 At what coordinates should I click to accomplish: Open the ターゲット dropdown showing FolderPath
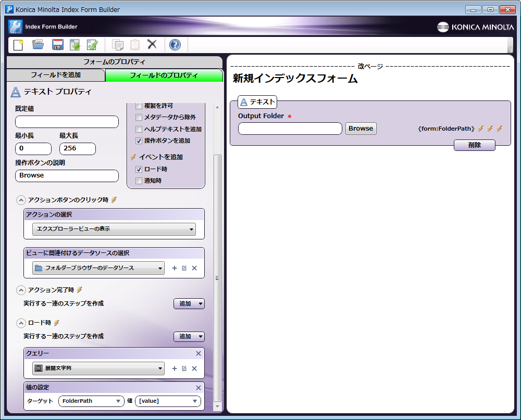[91, 401]
